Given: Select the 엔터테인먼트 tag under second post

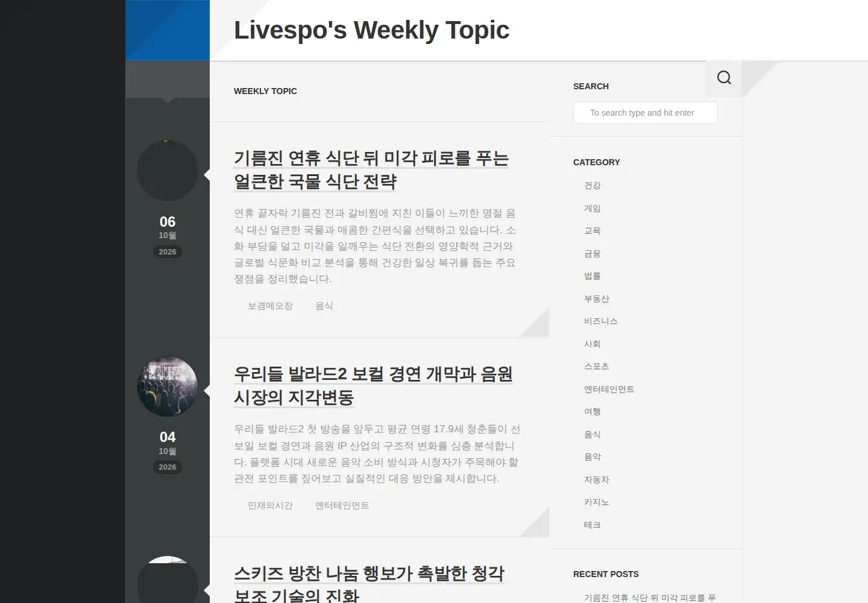Looking at the screenshot, I should pos(342,505).
